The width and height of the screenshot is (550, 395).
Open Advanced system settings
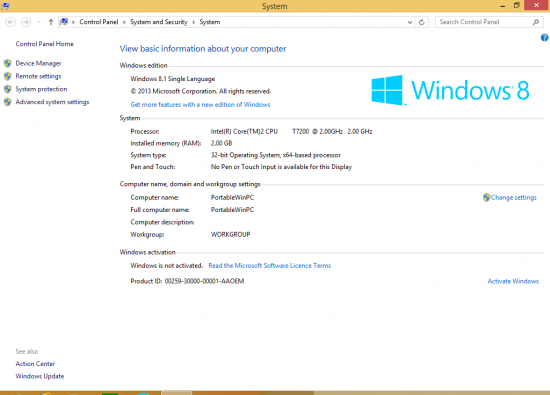point(52,102)
